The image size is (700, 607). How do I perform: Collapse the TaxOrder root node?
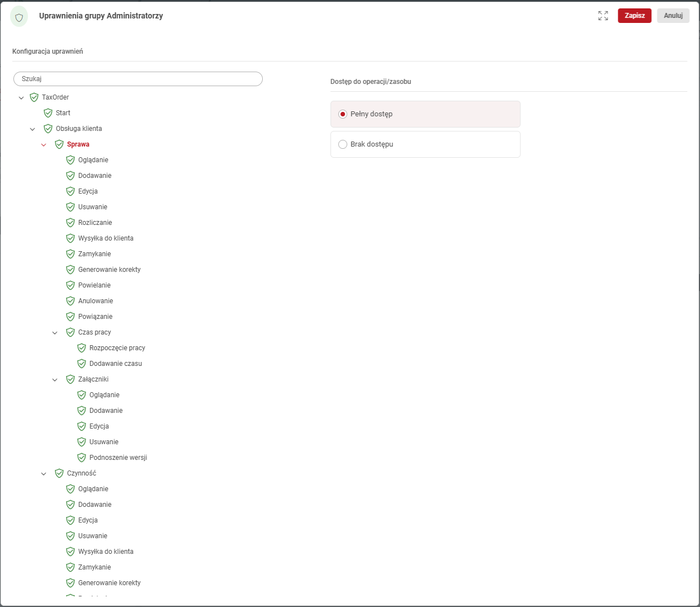tap(21, 98)
